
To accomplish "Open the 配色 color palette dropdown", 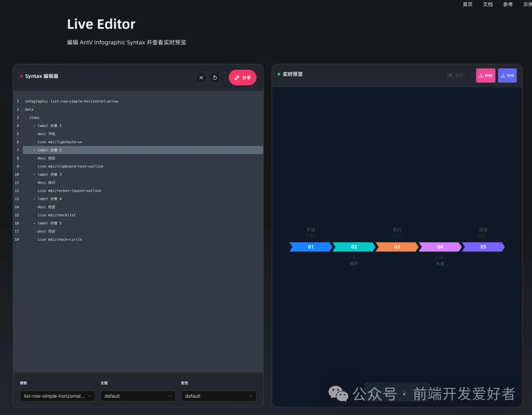I will coord(219,396).
